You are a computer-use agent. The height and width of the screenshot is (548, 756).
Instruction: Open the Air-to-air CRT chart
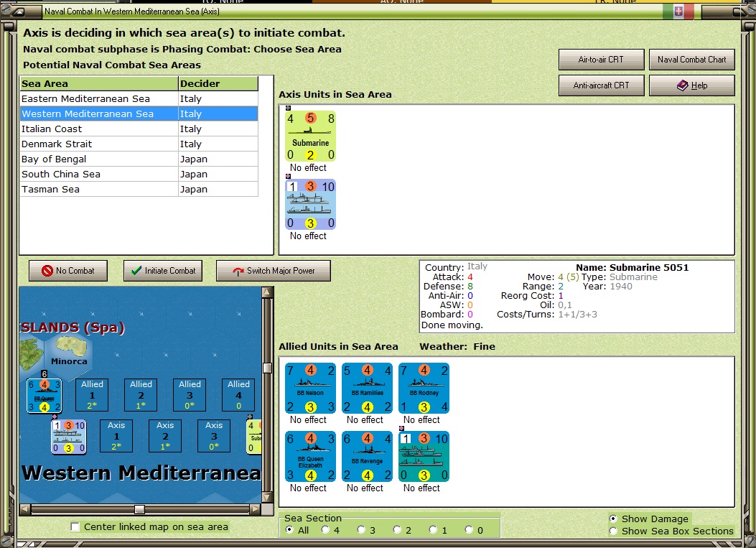coord(601,60)
